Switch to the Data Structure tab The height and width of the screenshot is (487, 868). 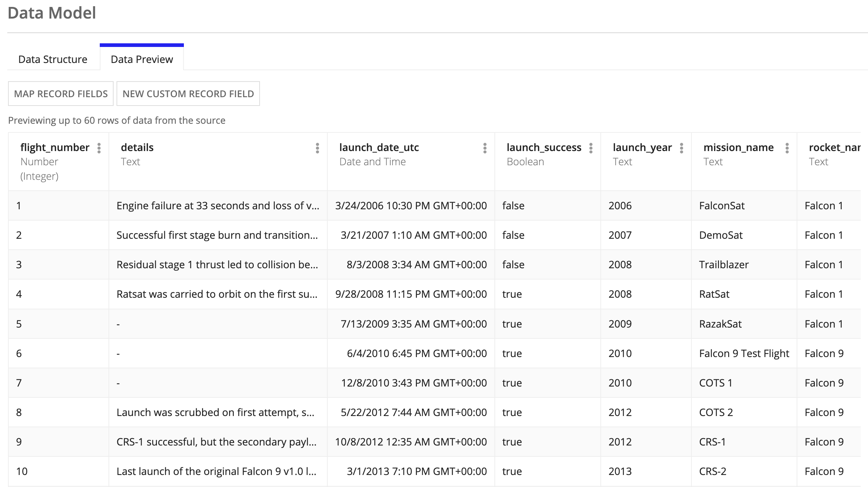(53, 59)
